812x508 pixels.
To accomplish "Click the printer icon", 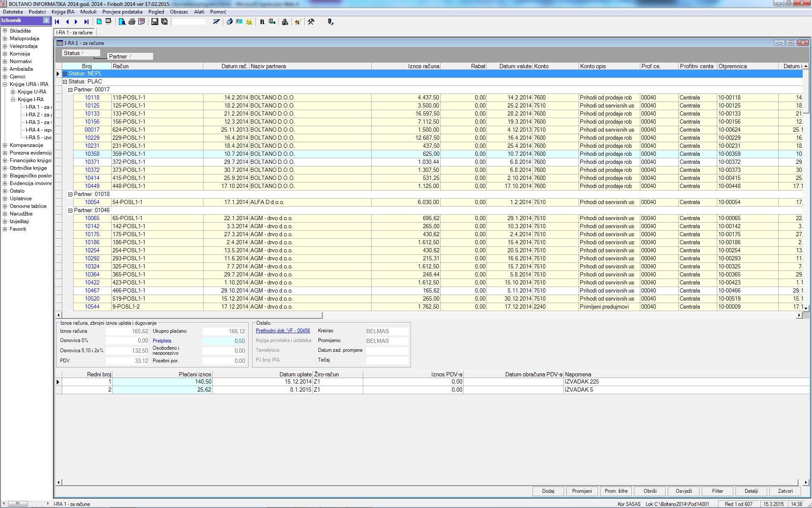I will point(132,22).
